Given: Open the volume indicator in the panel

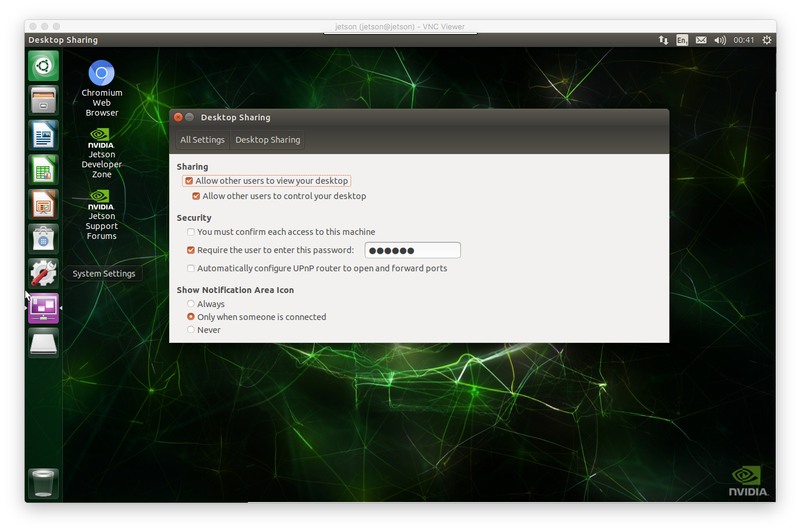Looking at the screenshot, I should point(720,40).
